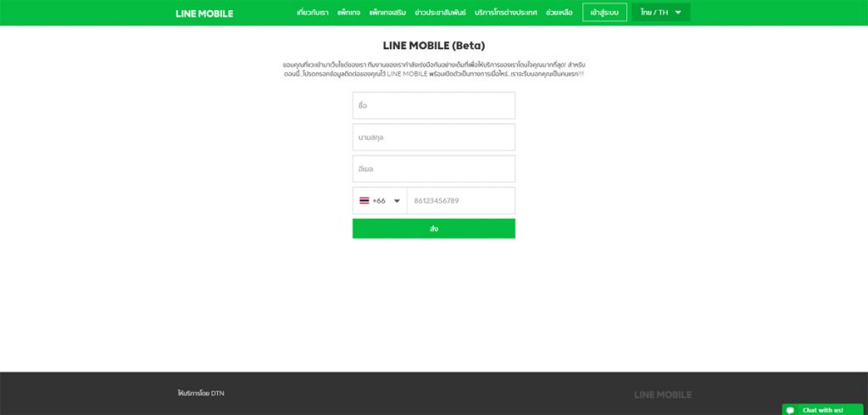The width and height of the screenshot is (868, 415).
Task: Click the LINE MOBILE logo in header
Action: [x=204, y=14]
